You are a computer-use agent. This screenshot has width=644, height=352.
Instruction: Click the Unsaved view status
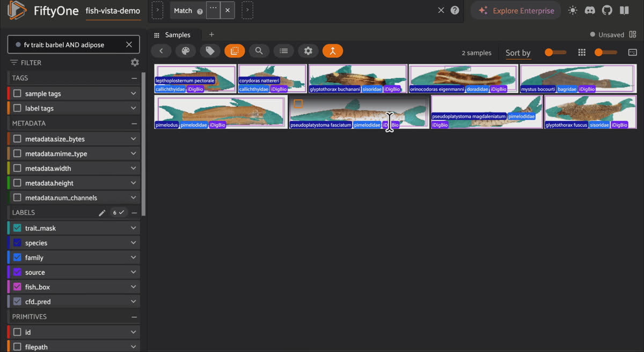(607, 35)
